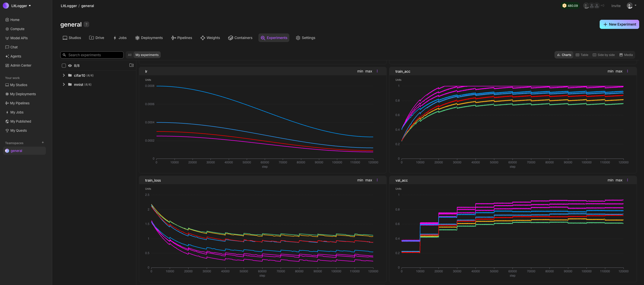Click the new folder icon in experiments list
The width and height of the screenshot is (644, 285).
pos(131,65)
